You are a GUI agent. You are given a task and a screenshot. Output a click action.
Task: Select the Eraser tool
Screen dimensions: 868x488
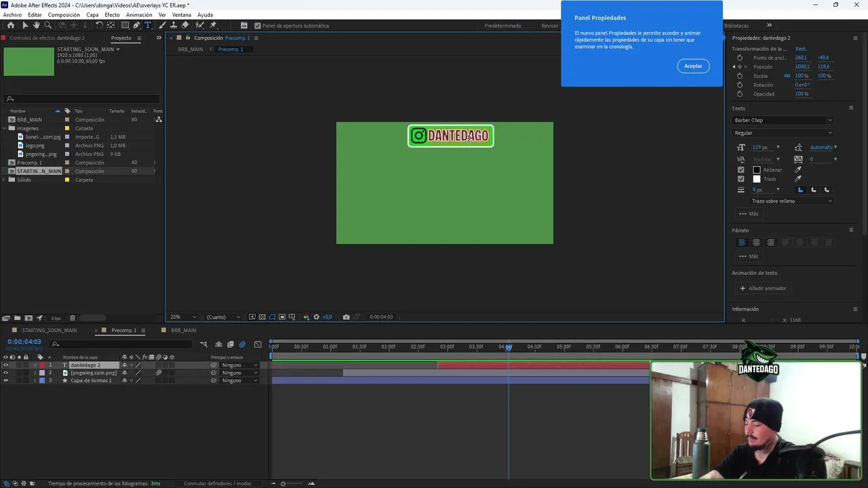(185, 25)
